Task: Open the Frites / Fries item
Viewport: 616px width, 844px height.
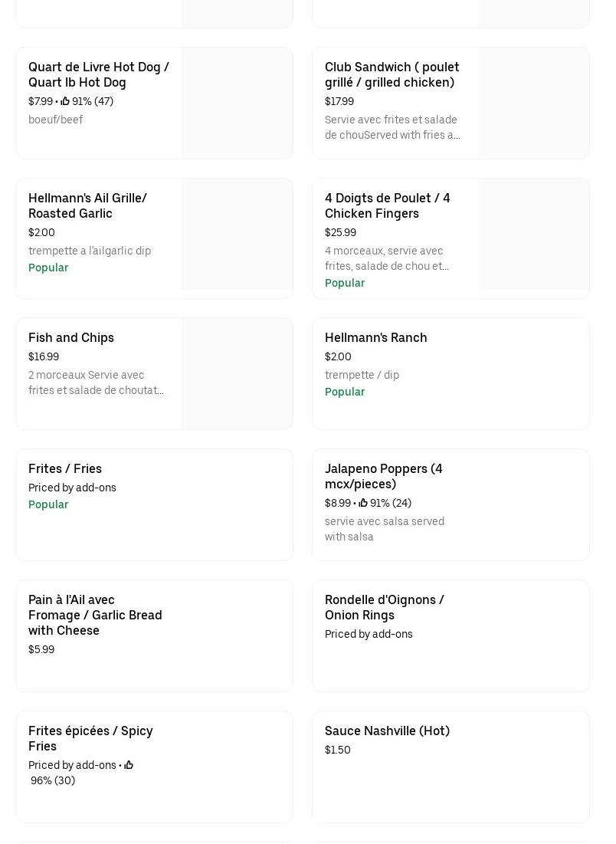Action: coord(65,468)
